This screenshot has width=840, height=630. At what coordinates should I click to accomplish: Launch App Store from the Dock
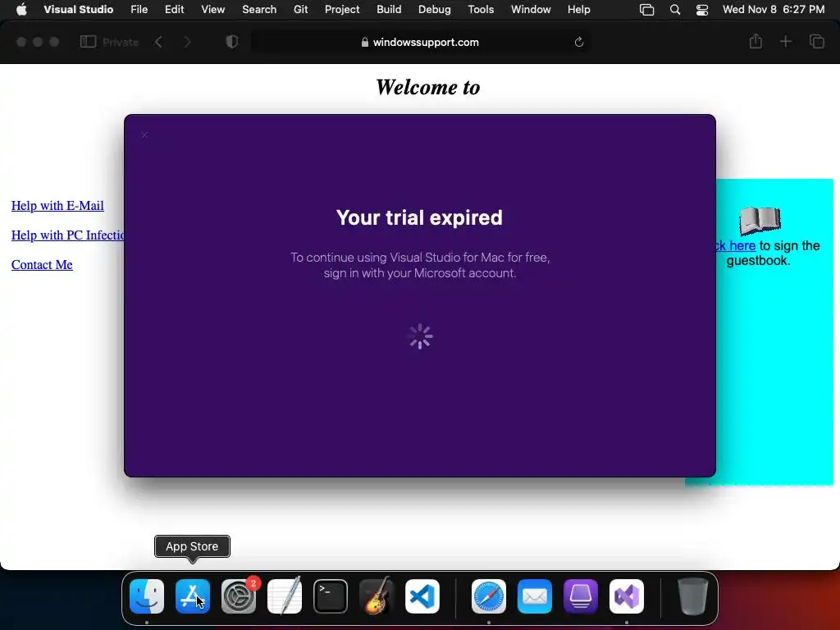(193, 596)
